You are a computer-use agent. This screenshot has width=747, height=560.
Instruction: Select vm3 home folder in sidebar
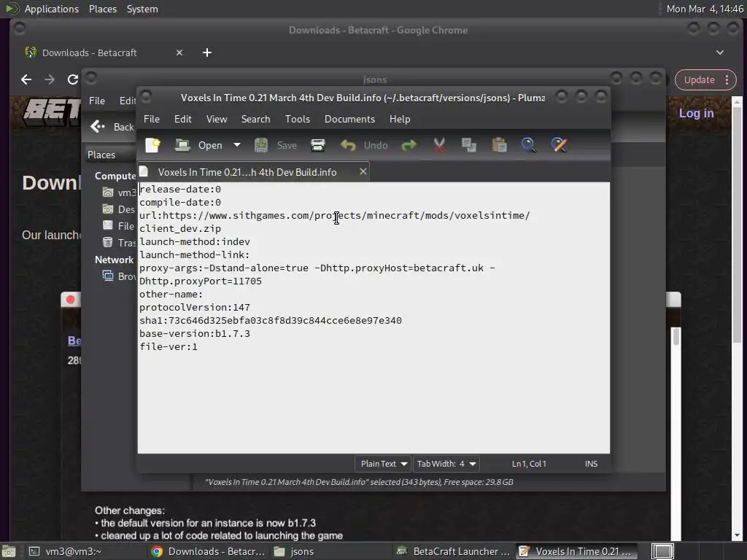[119, 192]
